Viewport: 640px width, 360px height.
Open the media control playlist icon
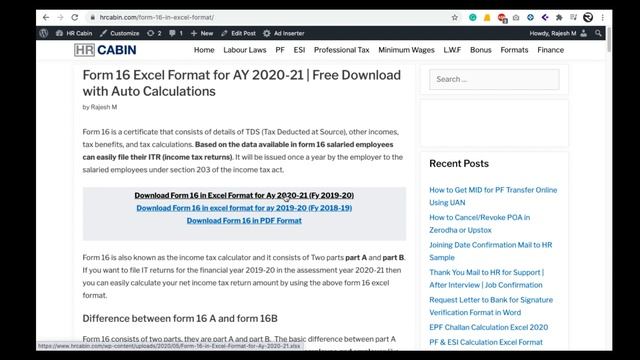point(573,18)
